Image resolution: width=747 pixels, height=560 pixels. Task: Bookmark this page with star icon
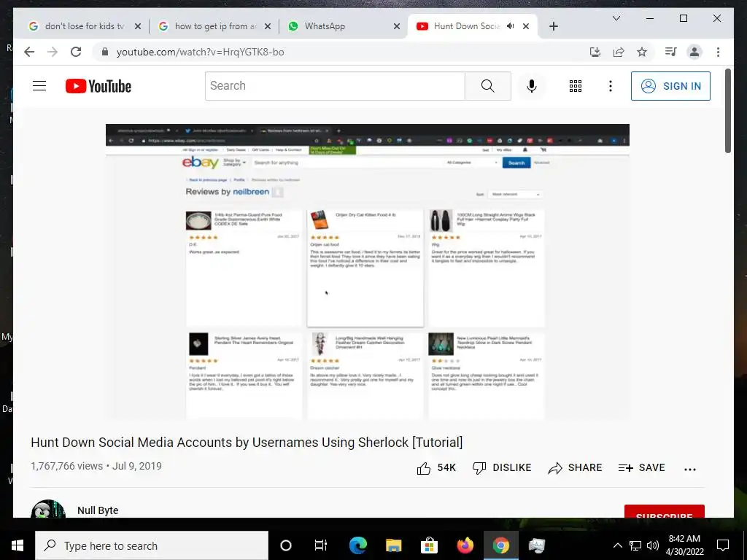click(642, 52)
